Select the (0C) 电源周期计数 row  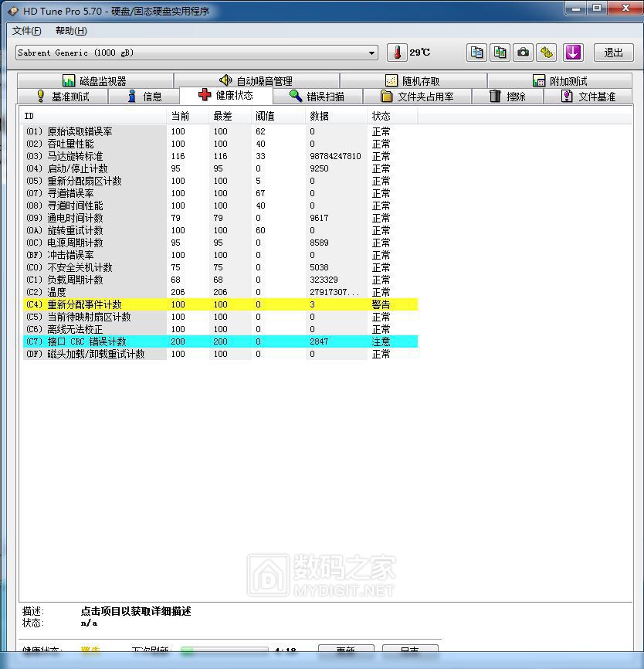pyautogui.click(x=221, y=243)
